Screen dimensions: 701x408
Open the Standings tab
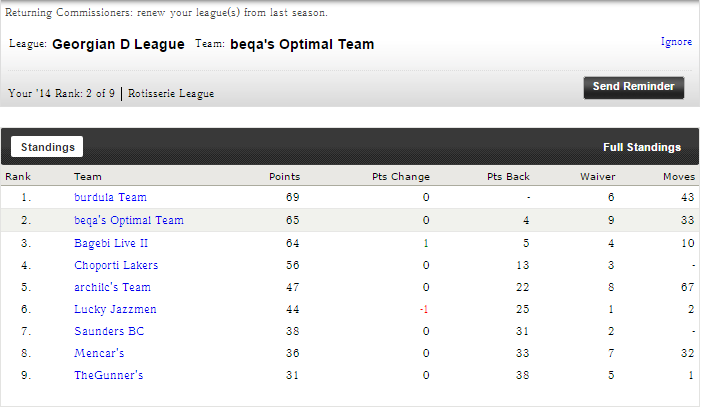coord(48,147)
